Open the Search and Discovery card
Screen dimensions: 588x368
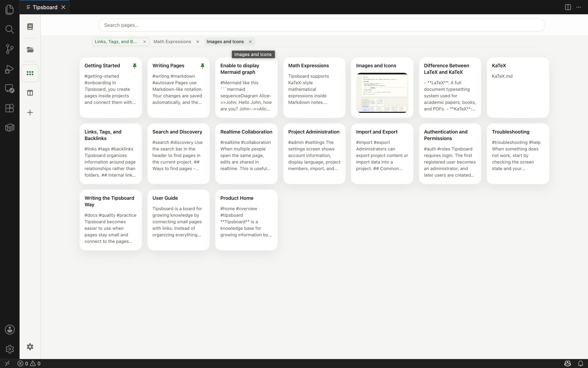click(179, 154)
